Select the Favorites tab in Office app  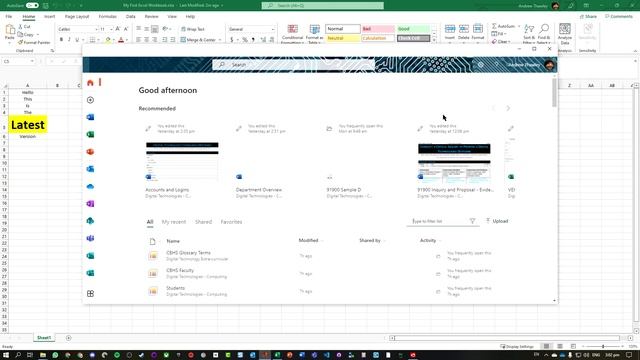click(x=231, y=222)
